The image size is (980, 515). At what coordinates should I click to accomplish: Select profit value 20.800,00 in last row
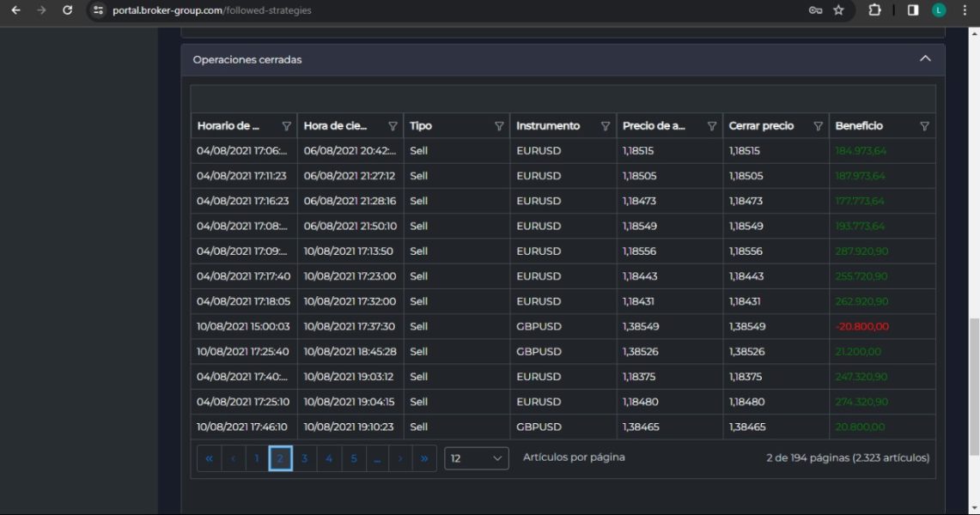860,427
